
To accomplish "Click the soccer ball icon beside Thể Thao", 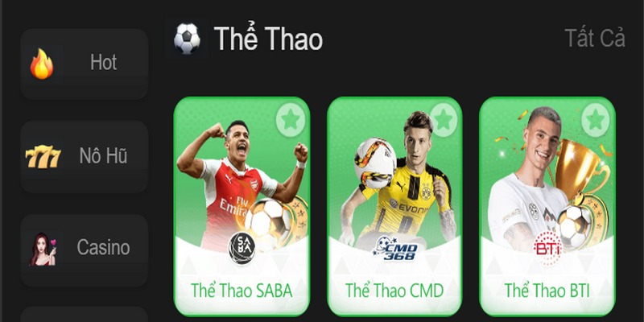I will click(x=187, y=39).
